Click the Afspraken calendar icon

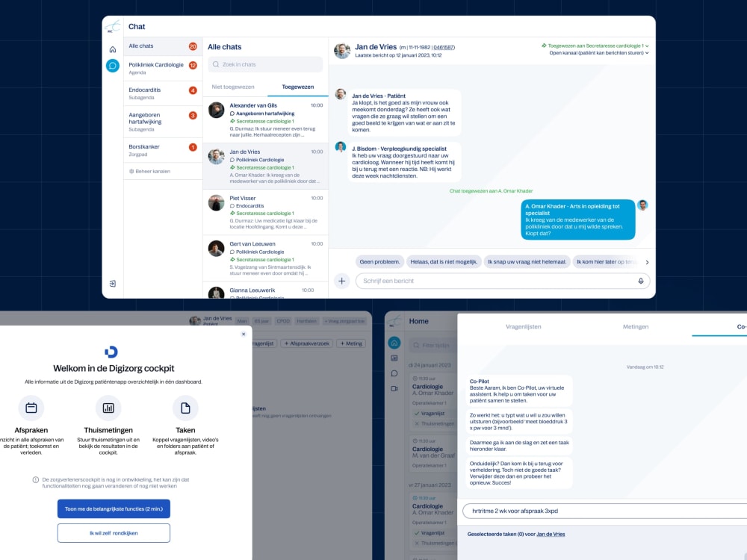pyautogui.click(x=31, y=408)
